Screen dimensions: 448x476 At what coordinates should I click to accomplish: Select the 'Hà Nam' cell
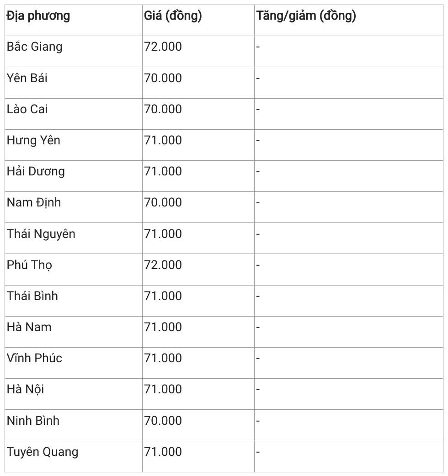click(x=29, y=327)
